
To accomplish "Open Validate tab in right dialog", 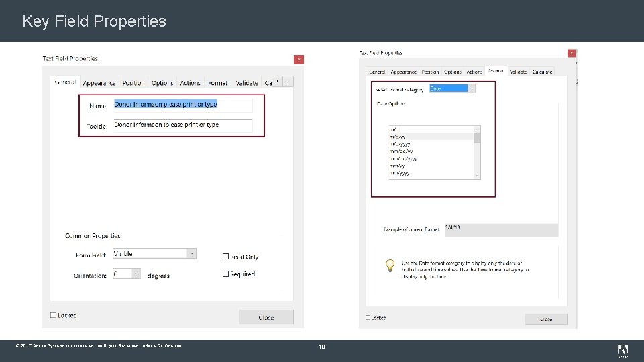I will tap(519, 72).
